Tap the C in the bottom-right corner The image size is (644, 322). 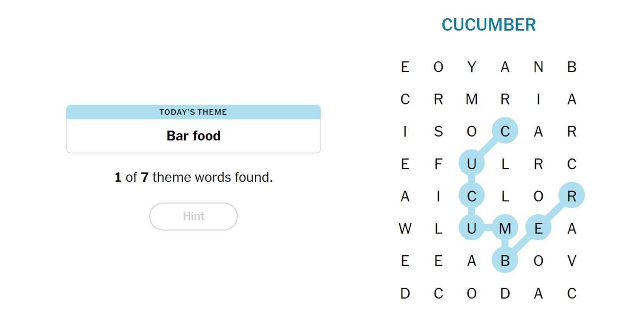coord(571,293)
